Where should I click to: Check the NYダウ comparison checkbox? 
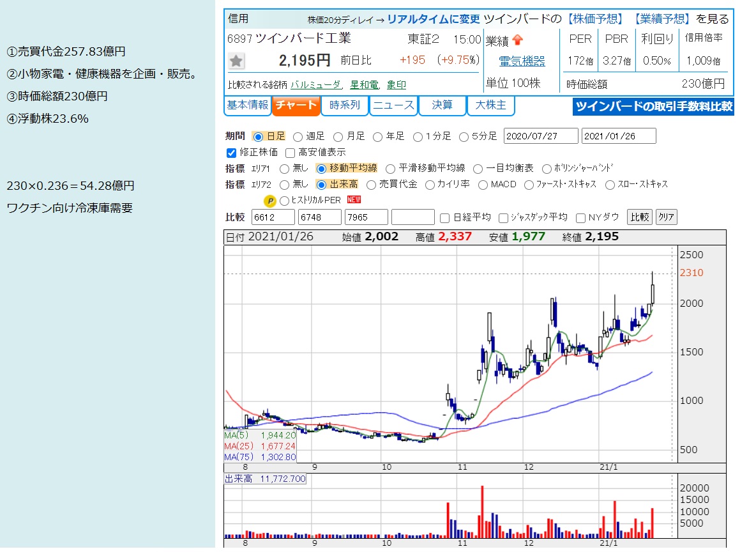581,218
